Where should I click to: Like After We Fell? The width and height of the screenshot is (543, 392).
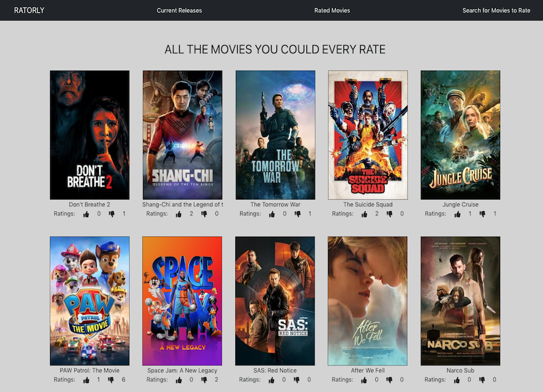pos(364,380)
